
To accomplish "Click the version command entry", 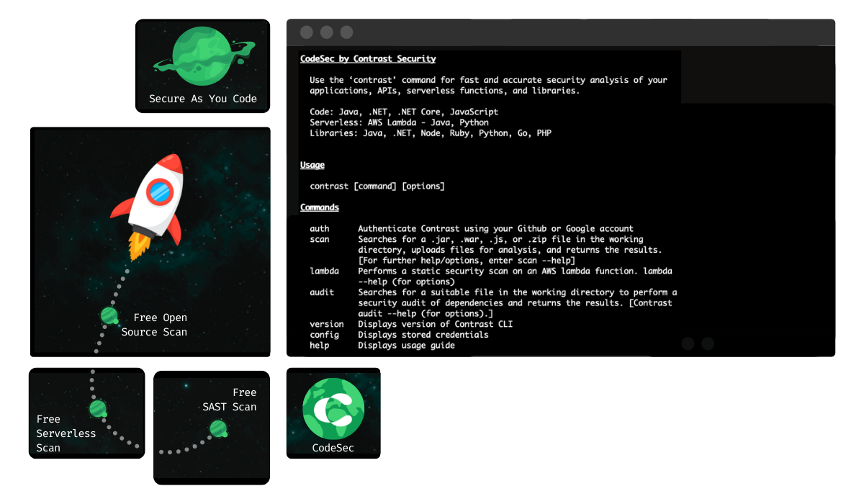I will tap(326, 324).
